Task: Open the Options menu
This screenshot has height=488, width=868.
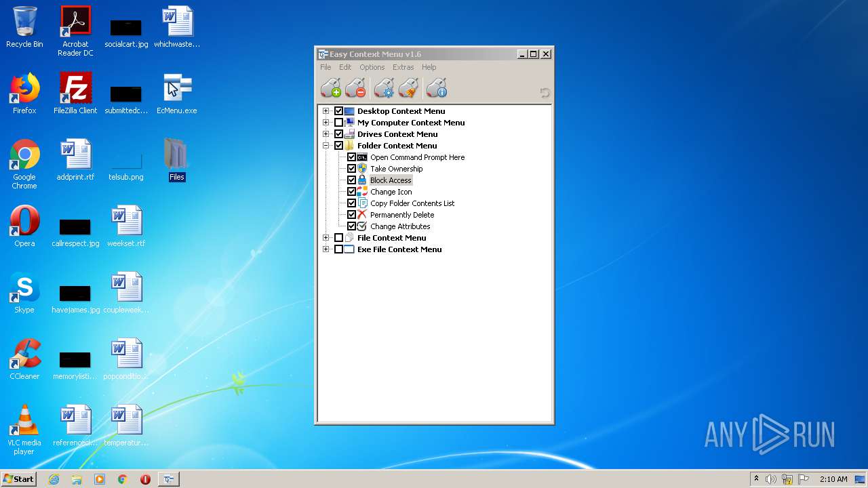Action: coord(372,67)
